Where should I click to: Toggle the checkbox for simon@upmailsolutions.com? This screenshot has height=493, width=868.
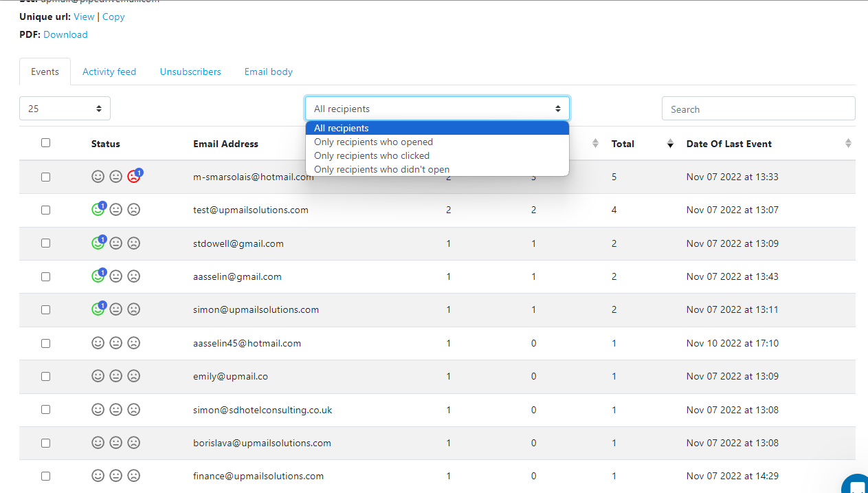click(x=45, y=309)
